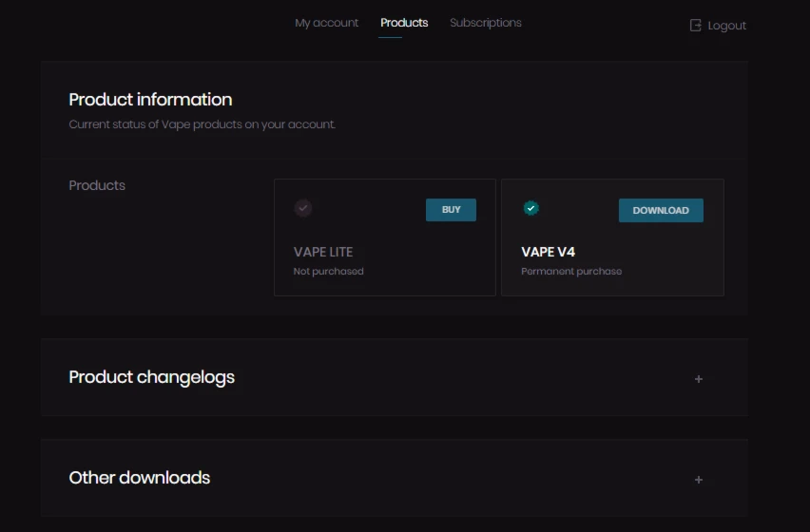Click the Product information heading
The image size is (810, 532).
click(150, 100)
